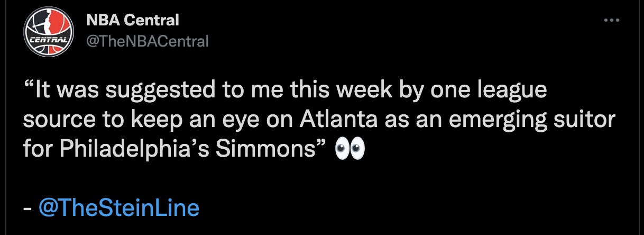
Task: Visit the @TheSteinLine mention link
Action: point(119,208)
